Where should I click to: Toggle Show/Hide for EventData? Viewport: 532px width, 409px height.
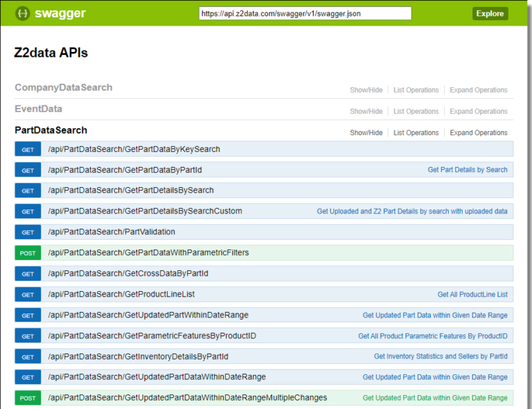(x=366, y=112)
